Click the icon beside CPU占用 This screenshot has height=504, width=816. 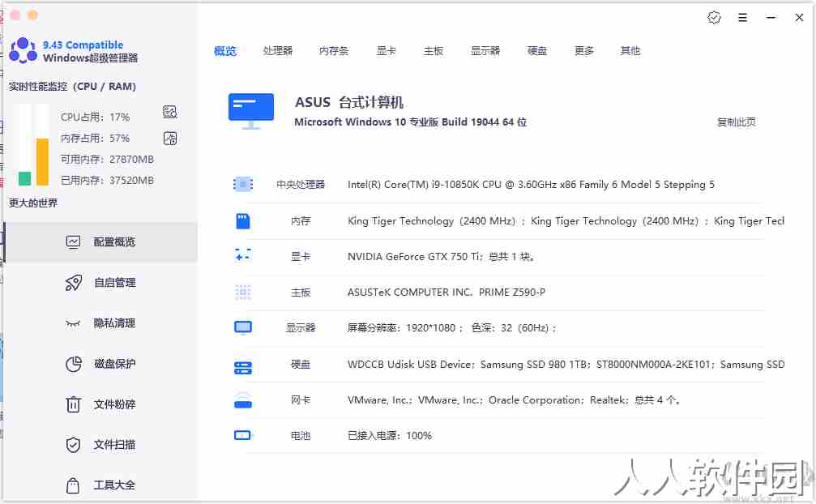click(x=170, y=112)
